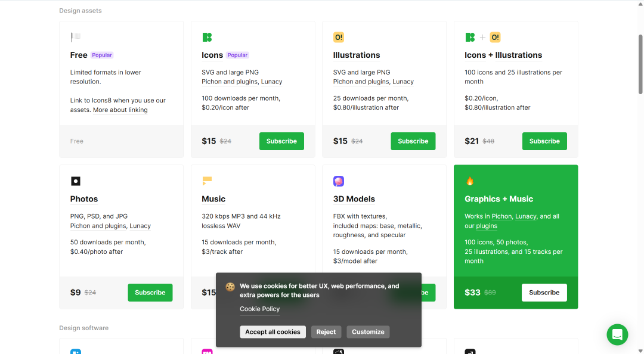Click the vertical page scrollbar thumb
The width and height of the screenshot is (644, 354).
640,64
